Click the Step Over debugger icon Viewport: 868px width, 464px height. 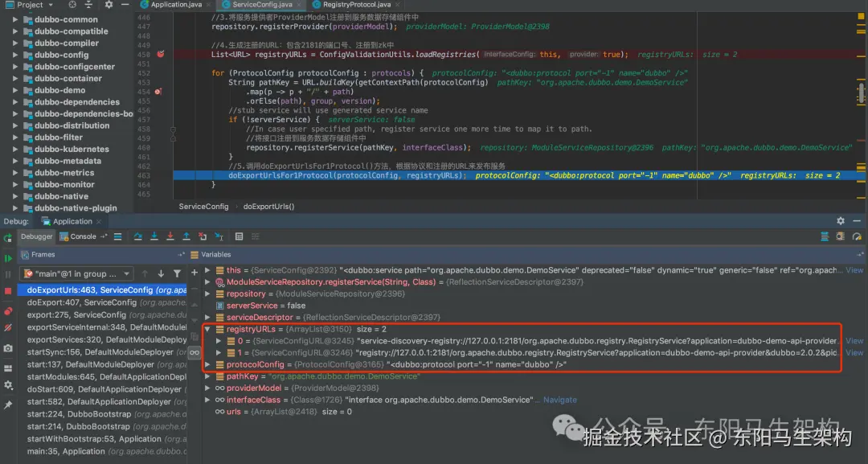138,236
